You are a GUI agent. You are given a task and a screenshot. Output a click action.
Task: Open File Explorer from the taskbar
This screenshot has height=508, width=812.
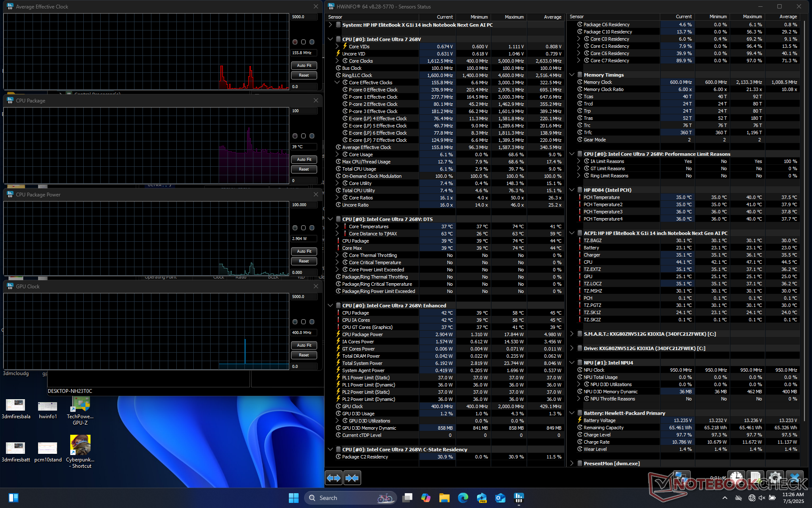click(444, 498)
